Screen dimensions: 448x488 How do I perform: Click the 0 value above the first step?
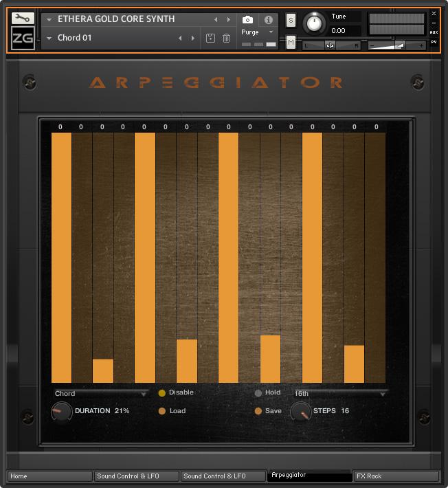click(60, 127)
